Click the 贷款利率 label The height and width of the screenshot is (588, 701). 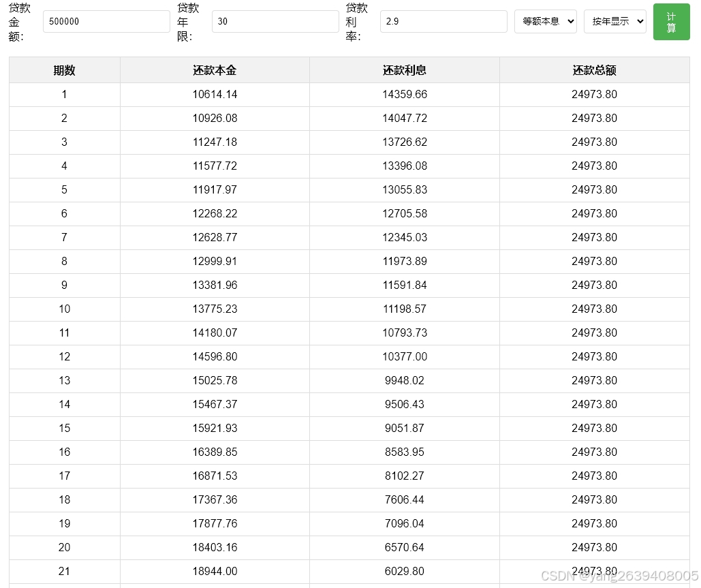coord(356,22)
